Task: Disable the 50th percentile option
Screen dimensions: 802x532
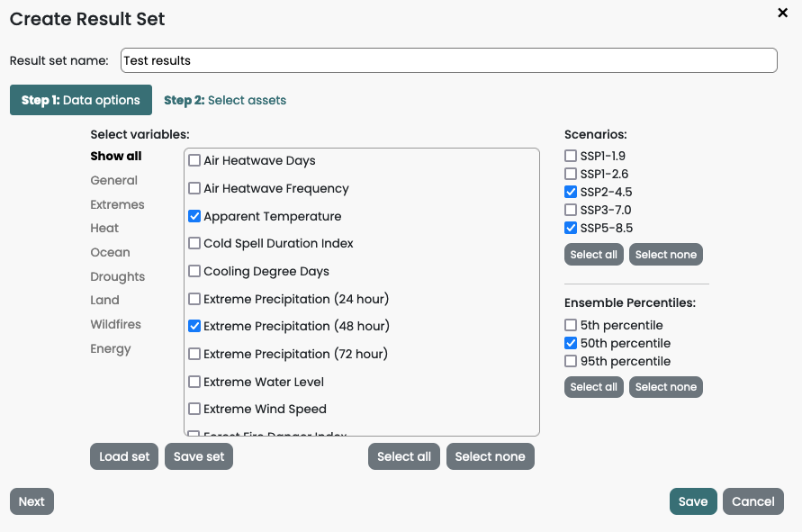Action: [571, 343]
